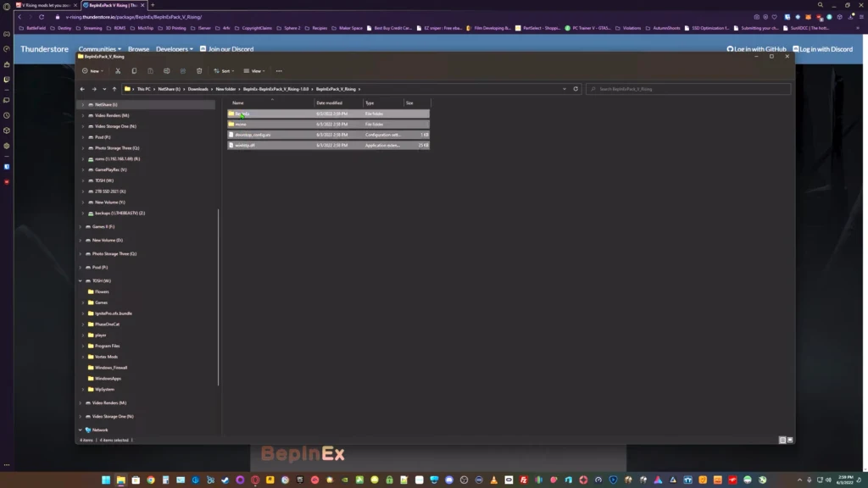Open the Destiny bookmarks folder

coord(61,28)
